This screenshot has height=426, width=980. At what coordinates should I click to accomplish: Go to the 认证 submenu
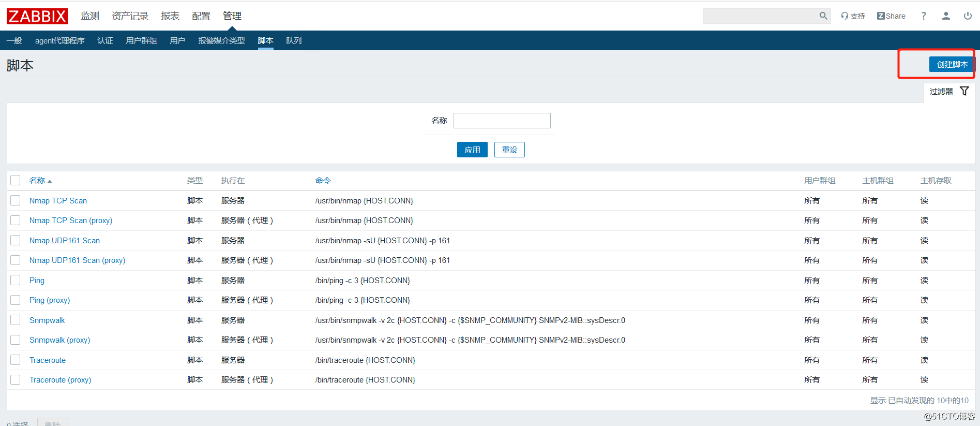[105, 40]
